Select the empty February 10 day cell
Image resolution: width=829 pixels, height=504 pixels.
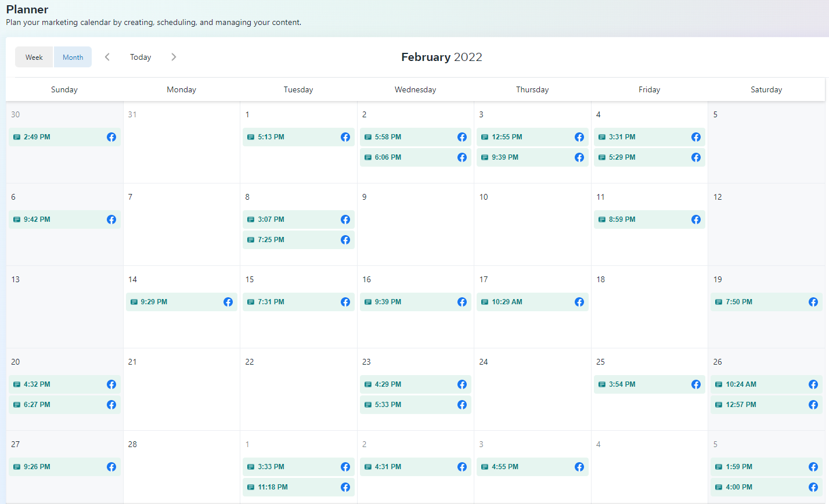[532, 232]
